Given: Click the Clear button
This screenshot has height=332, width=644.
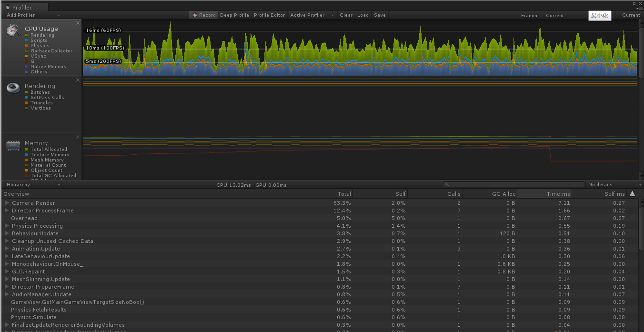Looking at the screenshot, I should point(346,15).
